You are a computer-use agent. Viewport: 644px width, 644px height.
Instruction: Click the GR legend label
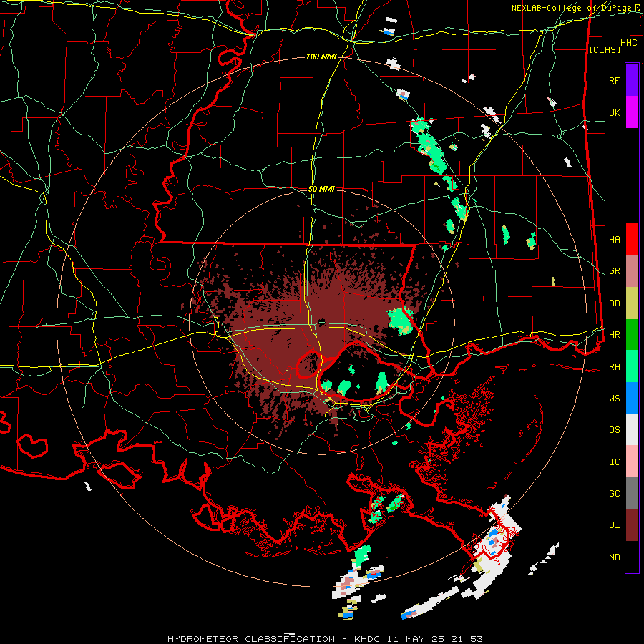(614, 271)
